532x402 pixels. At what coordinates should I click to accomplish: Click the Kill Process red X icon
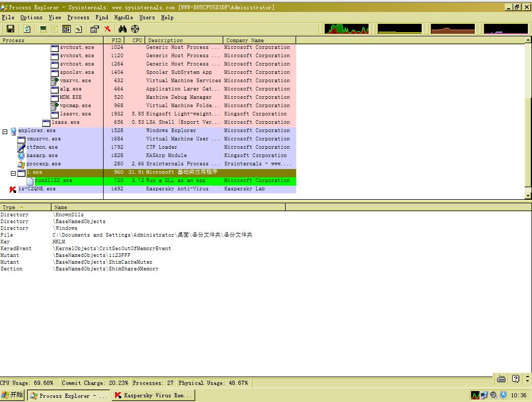pyautogui.click(x=107, y=29)
